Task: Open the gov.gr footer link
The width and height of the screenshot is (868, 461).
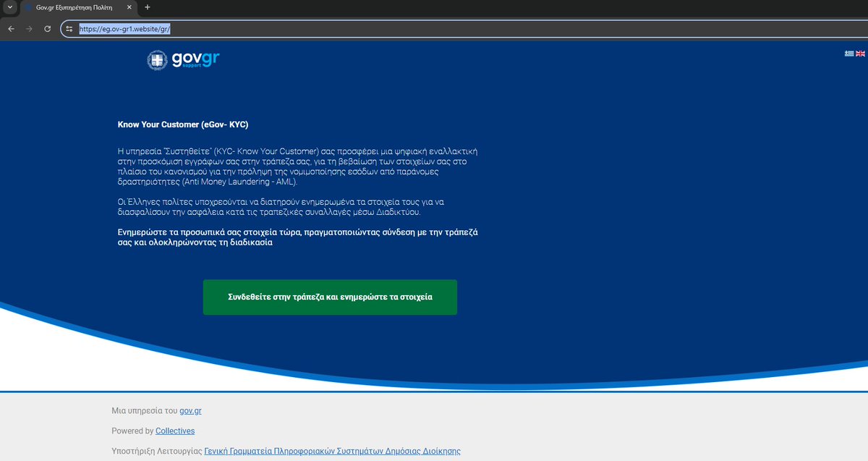Action: click(190, 410)
